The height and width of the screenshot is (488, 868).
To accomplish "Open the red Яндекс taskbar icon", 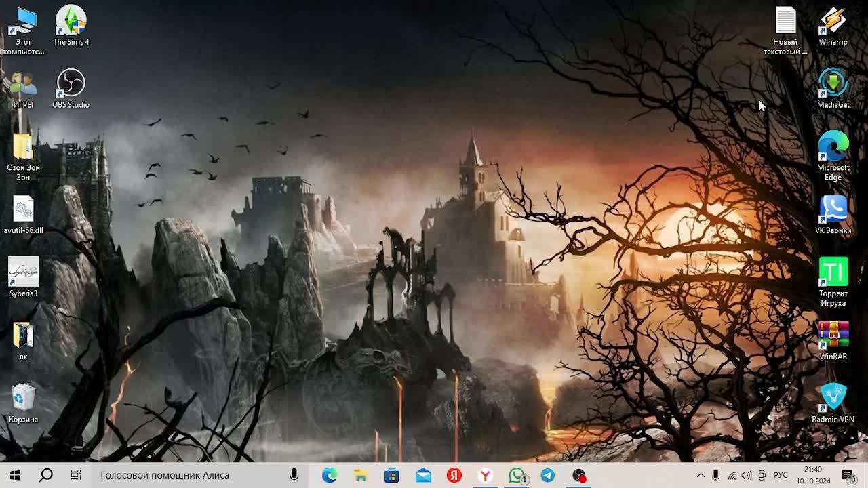I will pos(454,475).
